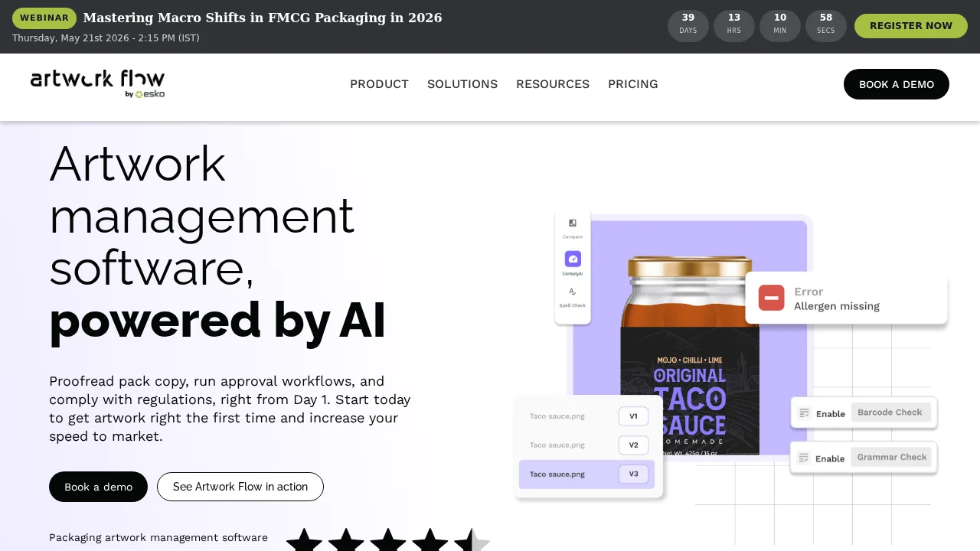Select the ComplyAI icon
Screen dimensions: 980x551
573,259
